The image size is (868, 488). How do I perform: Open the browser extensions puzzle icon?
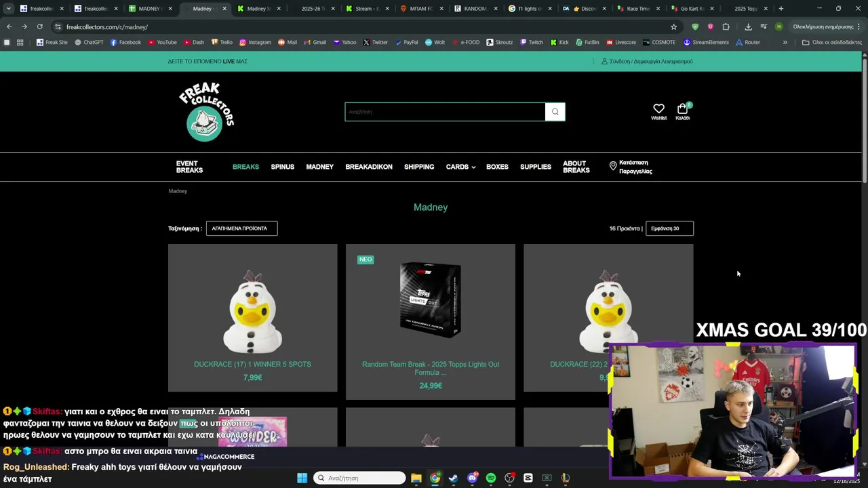coord(726,27)
